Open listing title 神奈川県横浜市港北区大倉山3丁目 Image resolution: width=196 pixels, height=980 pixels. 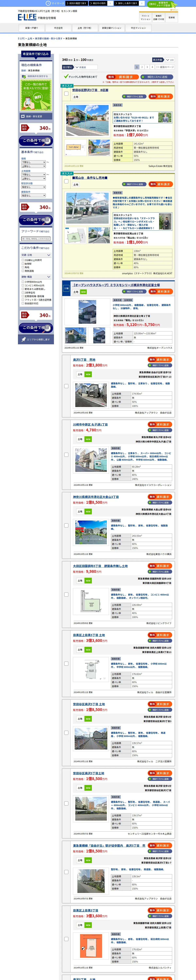click(x=96, y=497)
